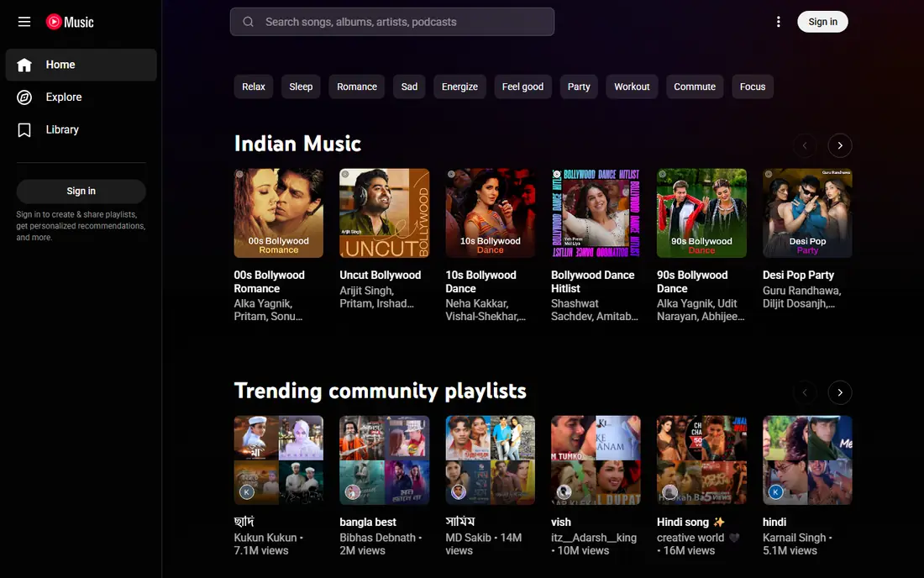Select the Focus mood chip
This screenshot has width=924, height=578.
point(753,87)
